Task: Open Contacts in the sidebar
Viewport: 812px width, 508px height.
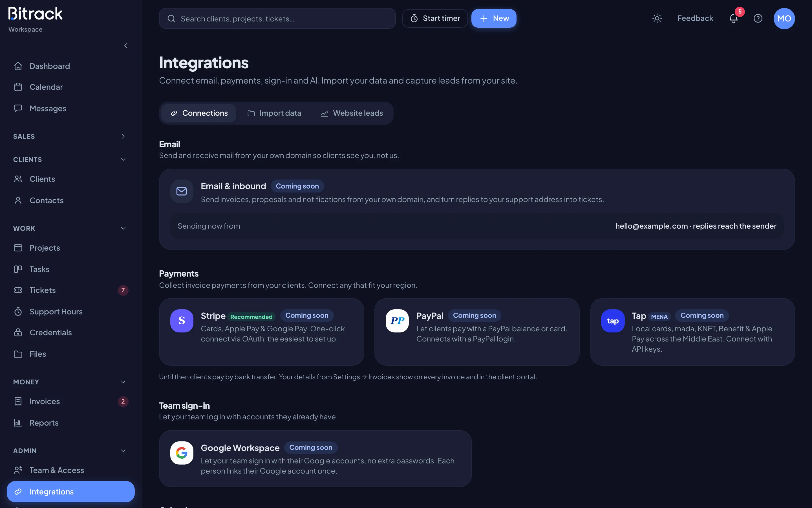Action: pos(70,201)
